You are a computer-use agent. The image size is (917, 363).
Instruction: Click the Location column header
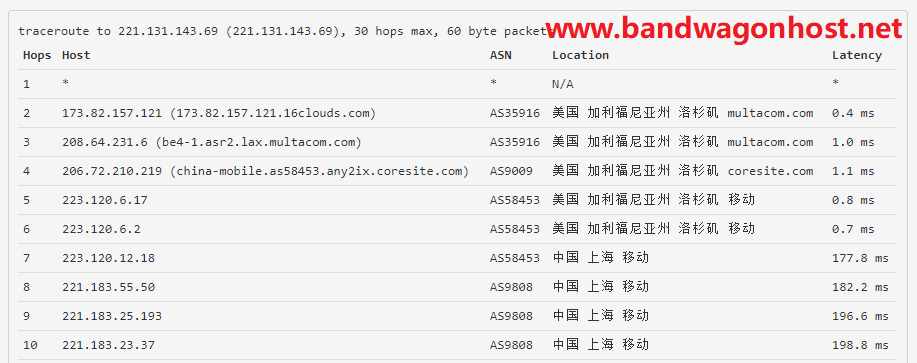point(580,55)
